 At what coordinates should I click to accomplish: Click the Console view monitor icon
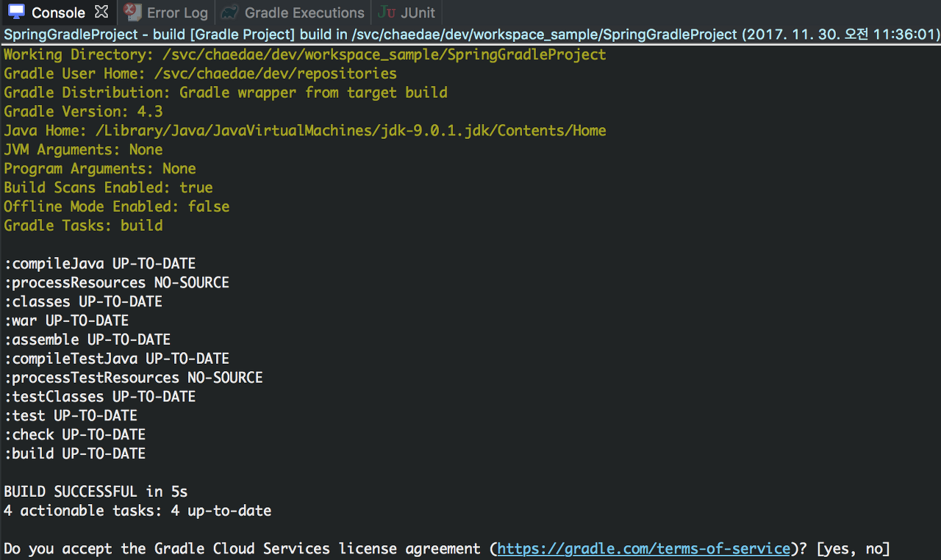click(x=16, y=12)
